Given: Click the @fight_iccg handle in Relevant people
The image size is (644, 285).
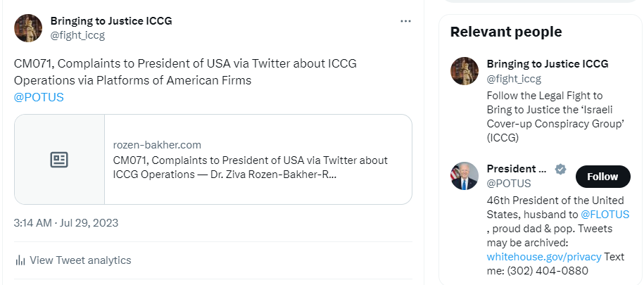Looking at the screenshot, I should tap(514, 78).
